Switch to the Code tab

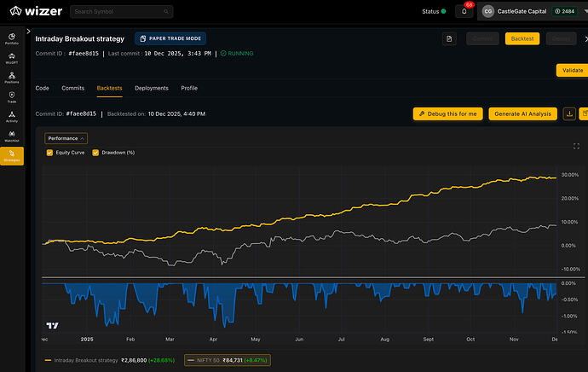point(42,88)
